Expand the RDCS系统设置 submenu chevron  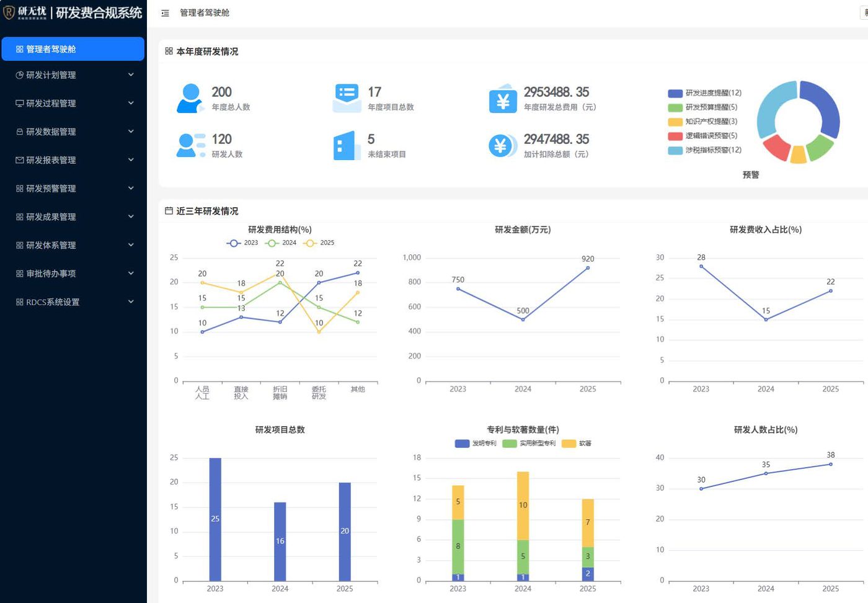[x=131, y=302]
